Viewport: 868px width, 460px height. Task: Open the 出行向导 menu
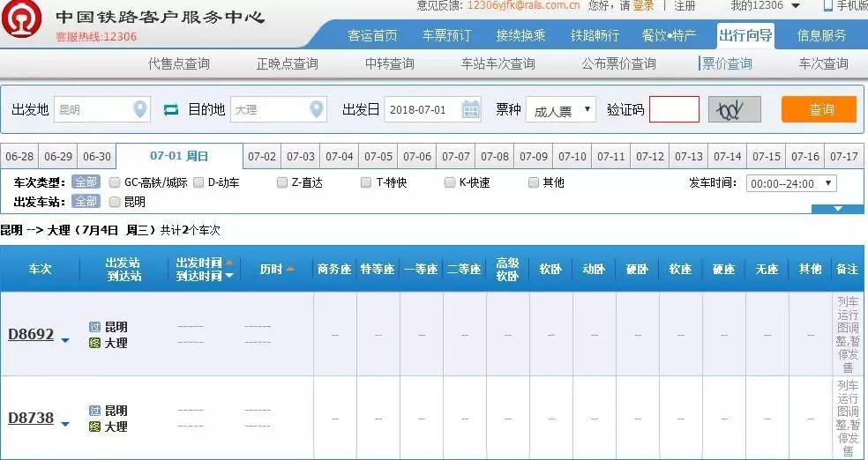tap(745, 36)
